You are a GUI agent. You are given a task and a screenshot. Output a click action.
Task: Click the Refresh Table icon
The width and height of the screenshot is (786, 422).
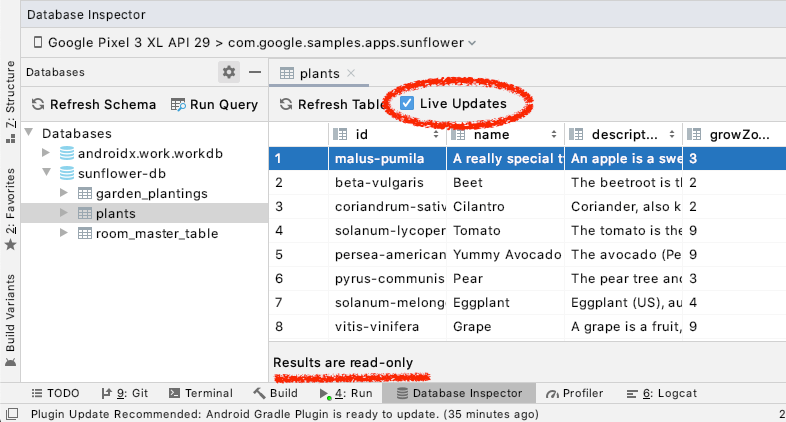click(286, 104)
